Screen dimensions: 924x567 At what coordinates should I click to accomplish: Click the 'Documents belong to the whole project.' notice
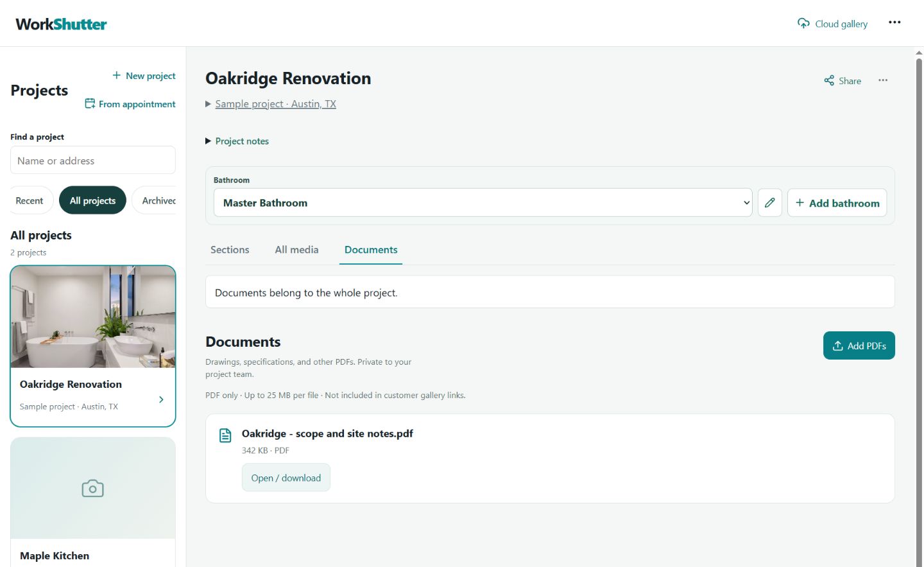(x=550, y=292)
